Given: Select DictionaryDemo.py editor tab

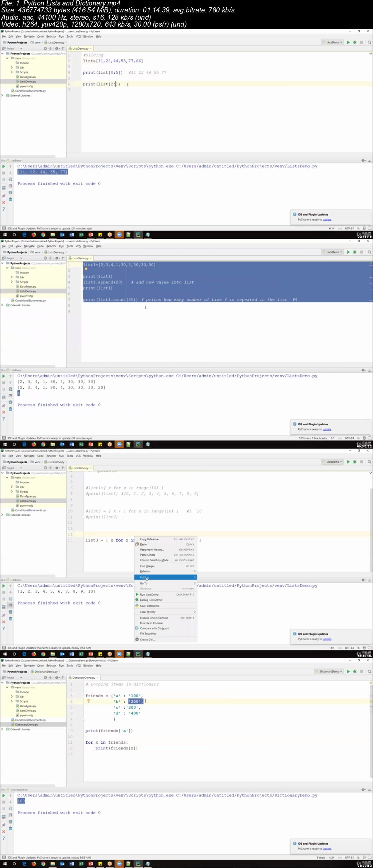Looking at the screenshot, I should [83, 678].
